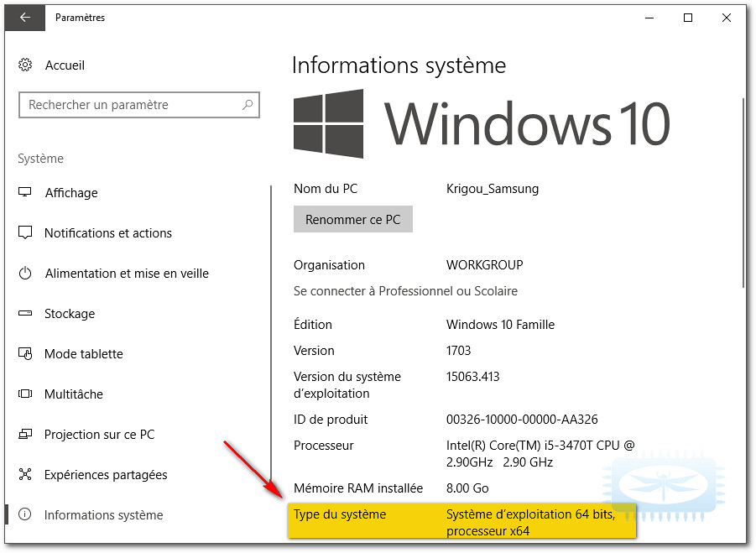Viewport: 756px width, 553px height.
Task: Focus the Rechercher un paramètre field
Action: [138, 105]
